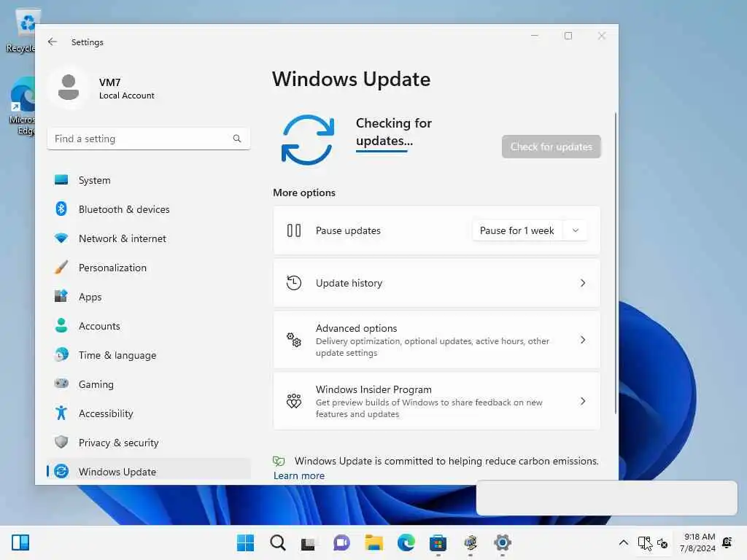Select Network & internet in sidebar
Viewport: 747px width, 560px height.
(149, 238)
